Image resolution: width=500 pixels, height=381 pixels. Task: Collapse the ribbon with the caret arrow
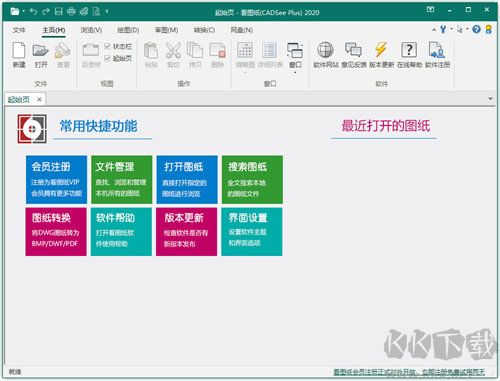pyautogui.click(x=434, y=30)
